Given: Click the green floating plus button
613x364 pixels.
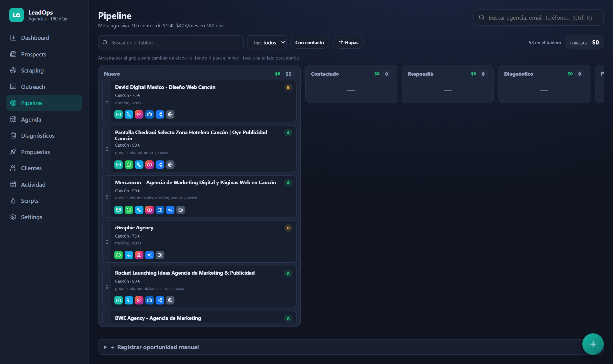Looking at the screenshot, I should click(593, 344).
